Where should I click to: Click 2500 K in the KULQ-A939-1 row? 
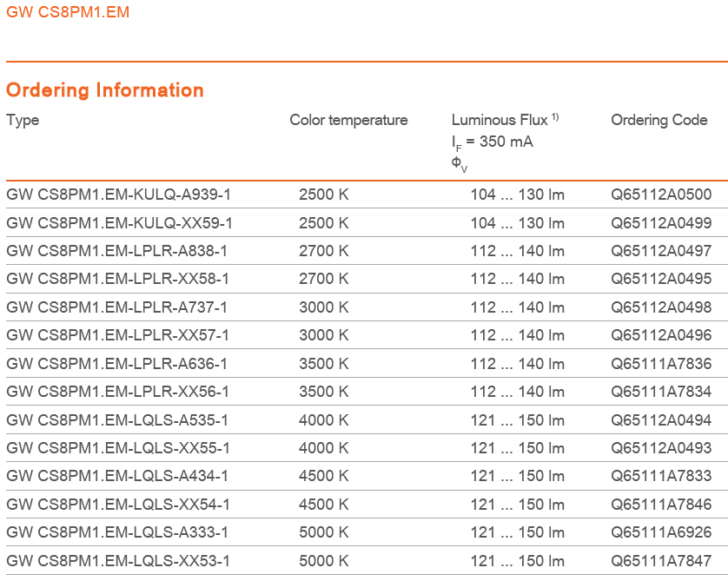coord(324,195)
